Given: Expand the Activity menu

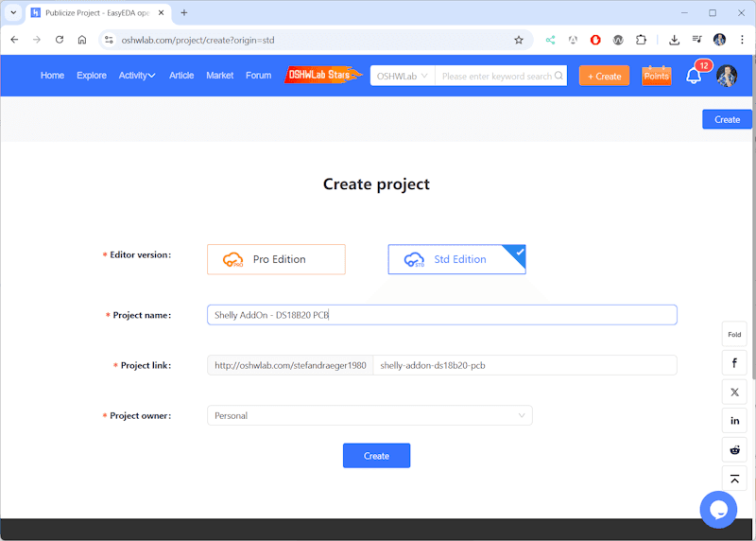Looking at the screenshot, I should 137,76.
